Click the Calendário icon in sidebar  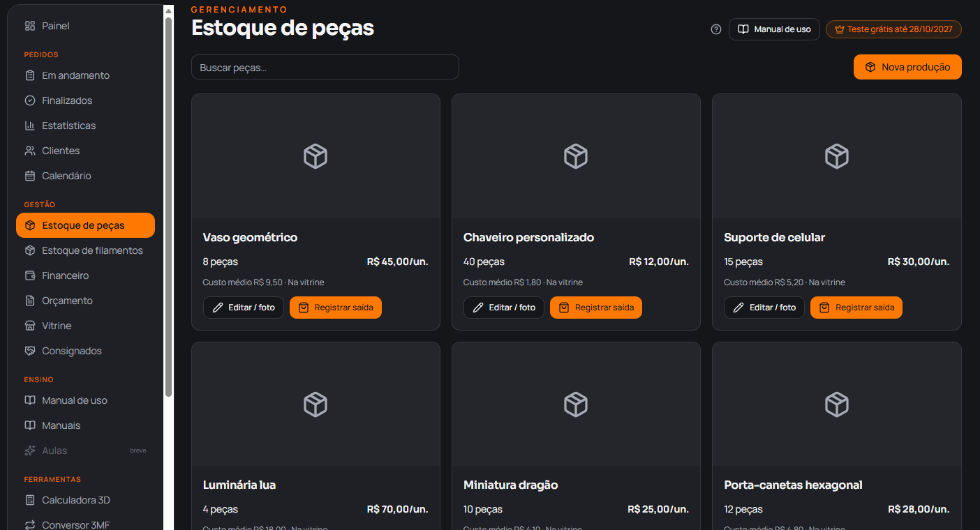coord(30,176)
